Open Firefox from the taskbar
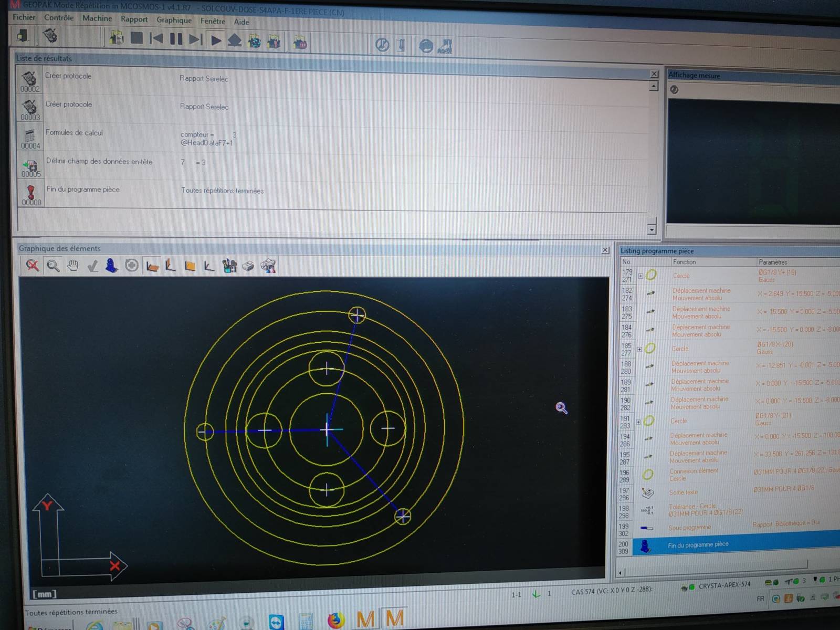The height and width of the screenshot is (630, 840). tap(336, 621)
